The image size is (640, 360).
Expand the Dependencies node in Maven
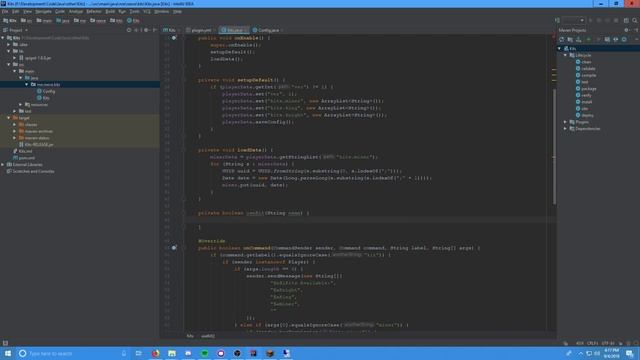pos(565,129)
